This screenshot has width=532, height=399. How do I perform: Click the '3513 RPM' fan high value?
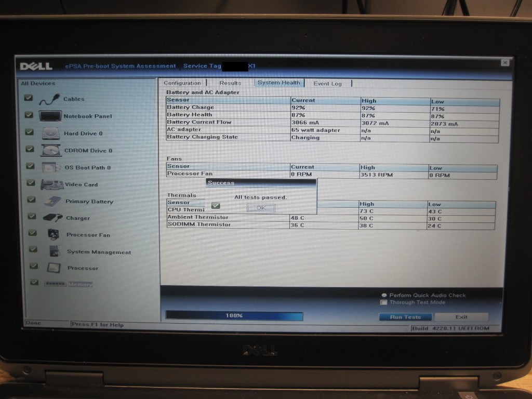377,175
